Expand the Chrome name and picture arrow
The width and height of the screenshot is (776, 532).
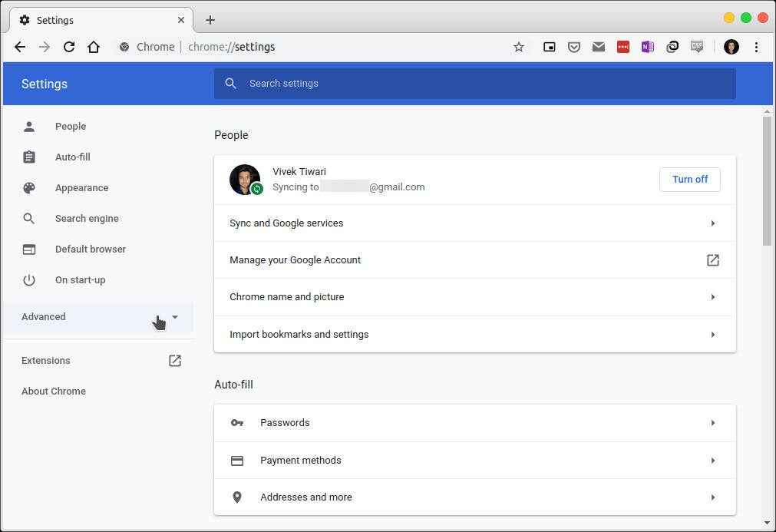click(712, 297)
